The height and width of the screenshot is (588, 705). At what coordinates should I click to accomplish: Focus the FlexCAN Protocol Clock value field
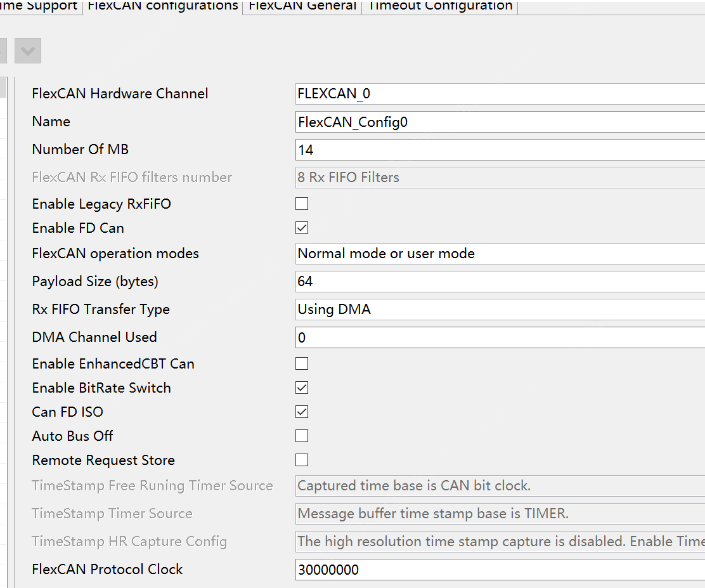click(x=500, y=570)
